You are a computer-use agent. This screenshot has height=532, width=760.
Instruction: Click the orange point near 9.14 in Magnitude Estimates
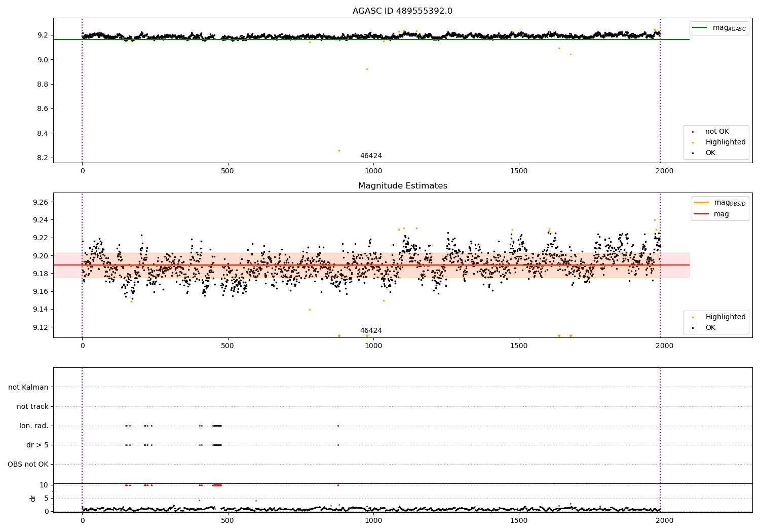[x=310, y=310]
